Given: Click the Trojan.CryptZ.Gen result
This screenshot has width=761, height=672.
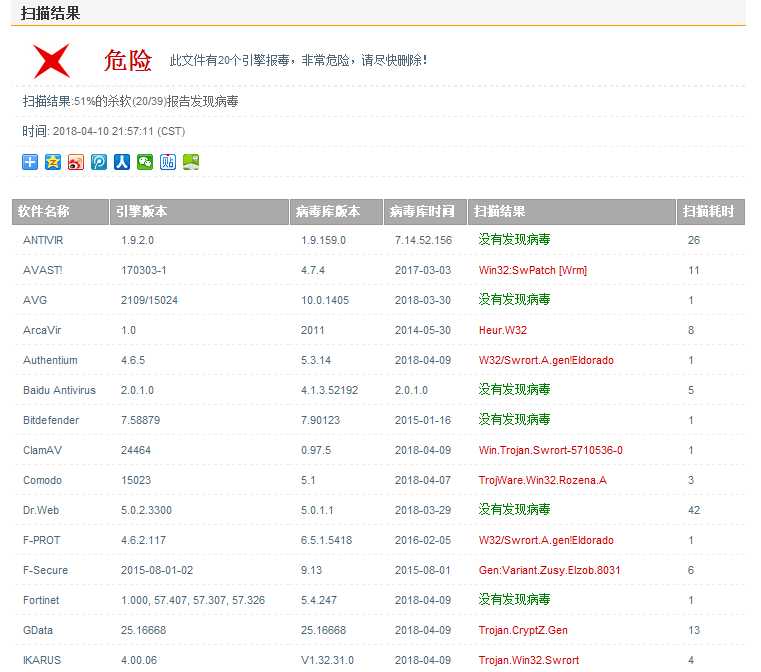Looking at the screenshot, I should tap(523, 631).
